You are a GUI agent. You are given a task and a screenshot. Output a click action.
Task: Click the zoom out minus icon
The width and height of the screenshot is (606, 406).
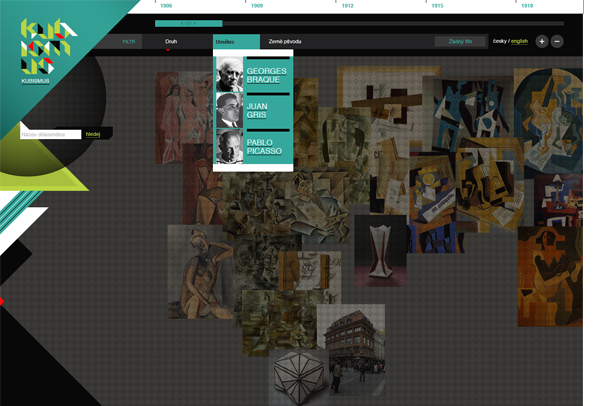coord(557,42)
